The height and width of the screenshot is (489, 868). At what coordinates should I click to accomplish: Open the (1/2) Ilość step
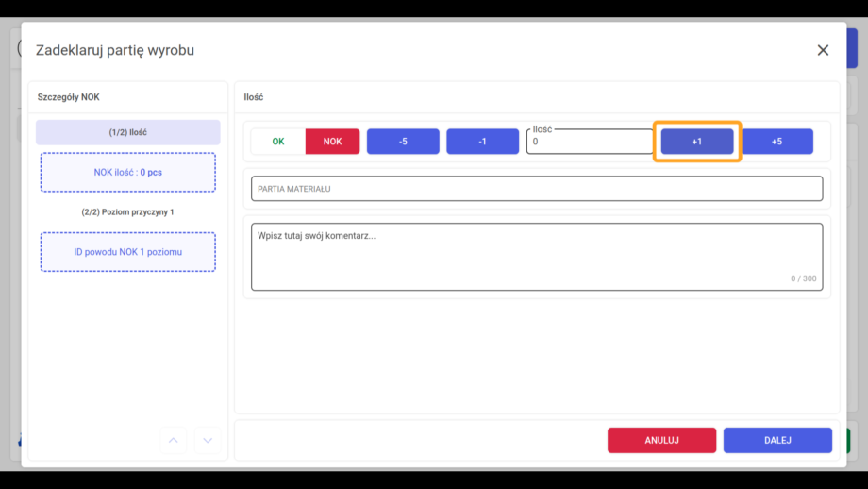(x=128, y=132)
